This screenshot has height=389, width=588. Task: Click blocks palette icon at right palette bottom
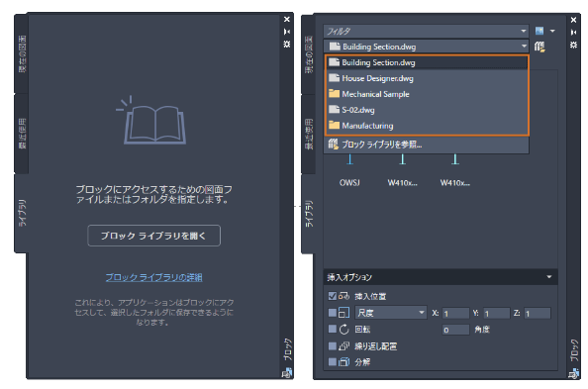point(574,373)
